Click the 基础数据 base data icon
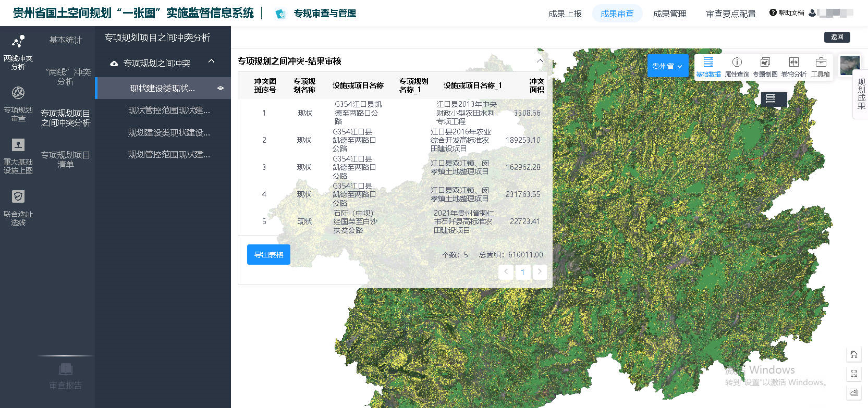 [x=708, y=67]
